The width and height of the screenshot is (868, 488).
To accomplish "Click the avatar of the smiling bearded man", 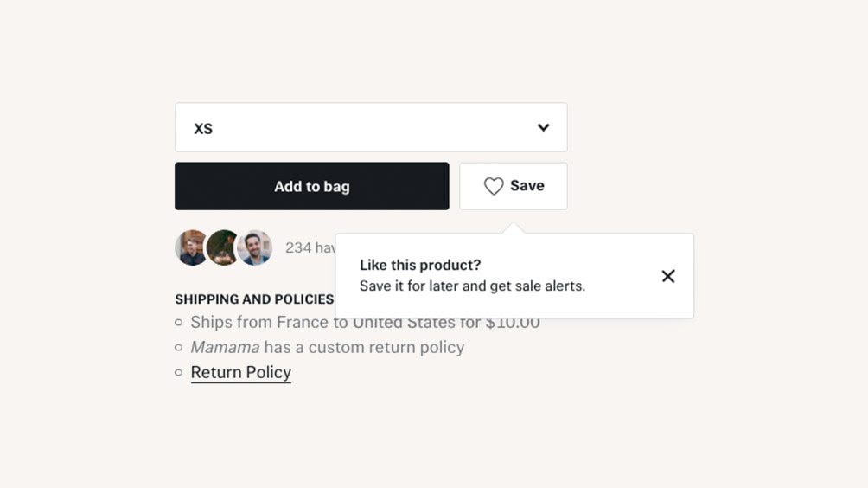I will point(255,247).
